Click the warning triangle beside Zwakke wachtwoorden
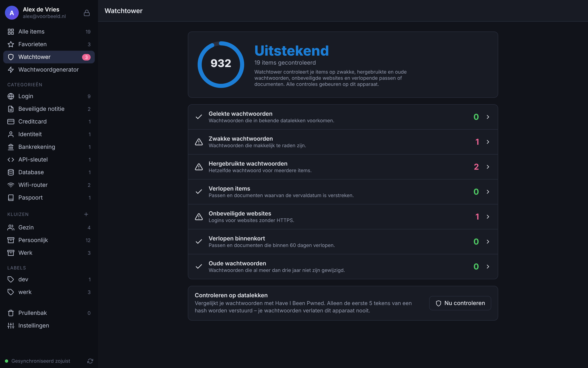588x368 pixels. click(x=199, y=142)
